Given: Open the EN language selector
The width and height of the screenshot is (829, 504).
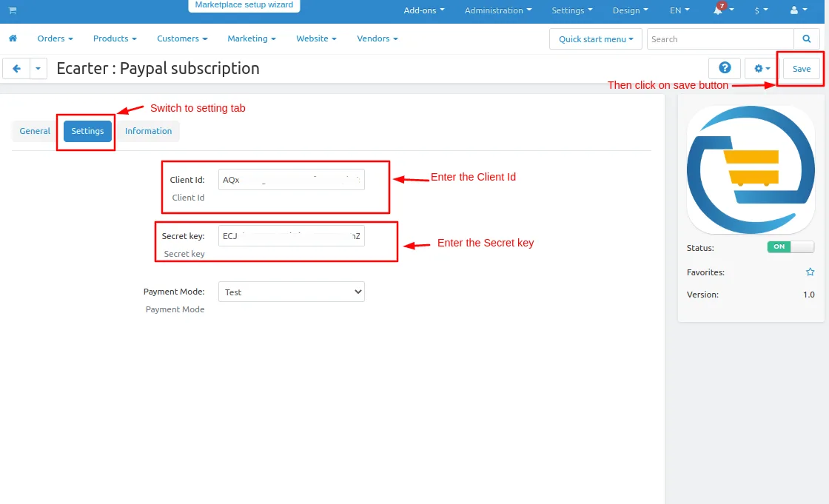Looking at the screenshot, I should tap(679, 10).
